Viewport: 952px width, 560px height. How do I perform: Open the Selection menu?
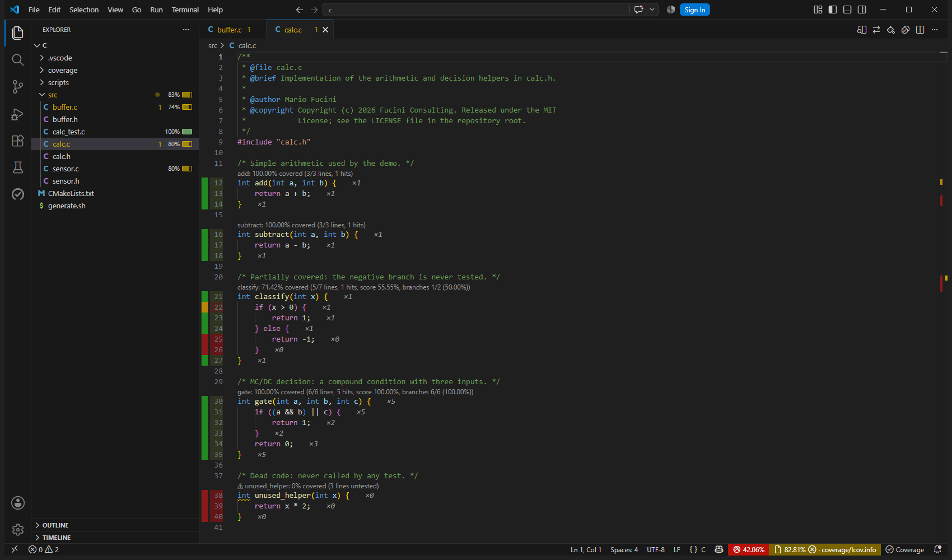coord(84,10)
